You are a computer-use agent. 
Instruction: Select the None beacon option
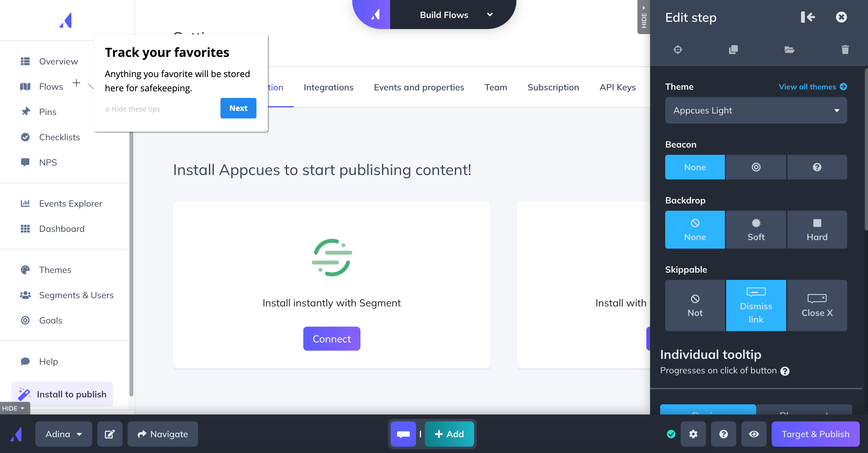(695, 167)
